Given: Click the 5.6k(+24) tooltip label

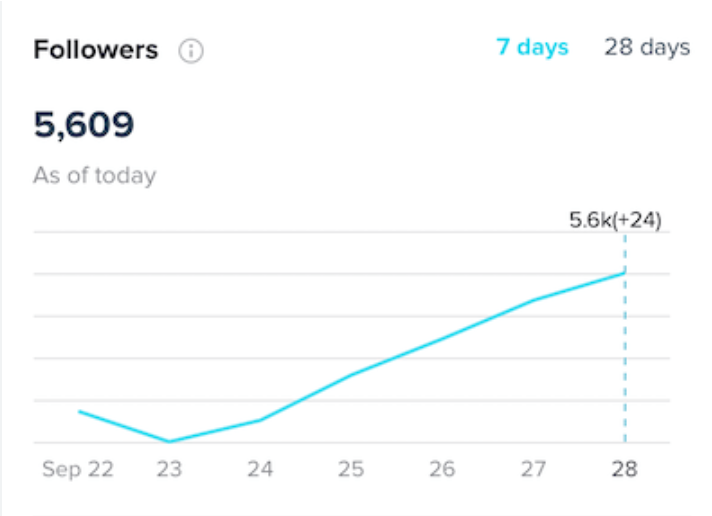Looking at the screenshot, I should (x=615, y=220).
